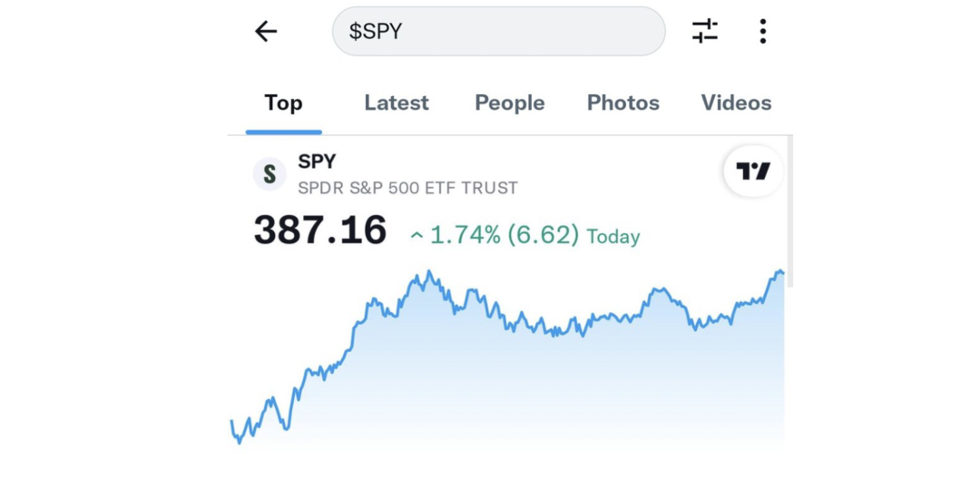Click the TradingView logo button
980x490 pixels.
[x=753, y=171]
